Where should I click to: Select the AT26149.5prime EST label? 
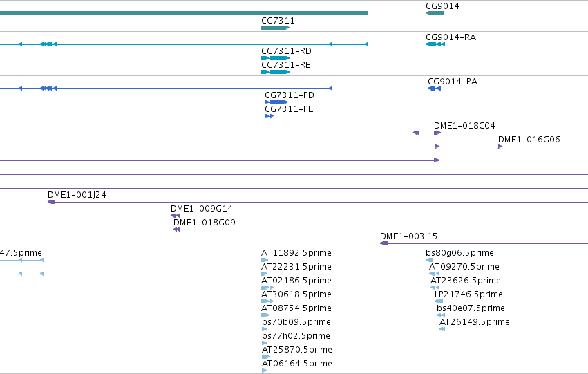point(475,322)
